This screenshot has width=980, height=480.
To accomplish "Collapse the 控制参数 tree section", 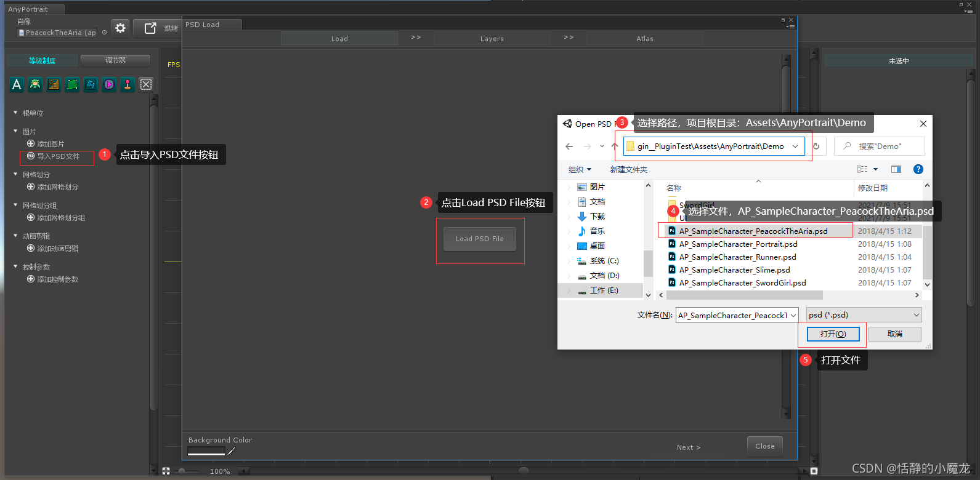I will (15, 266).
